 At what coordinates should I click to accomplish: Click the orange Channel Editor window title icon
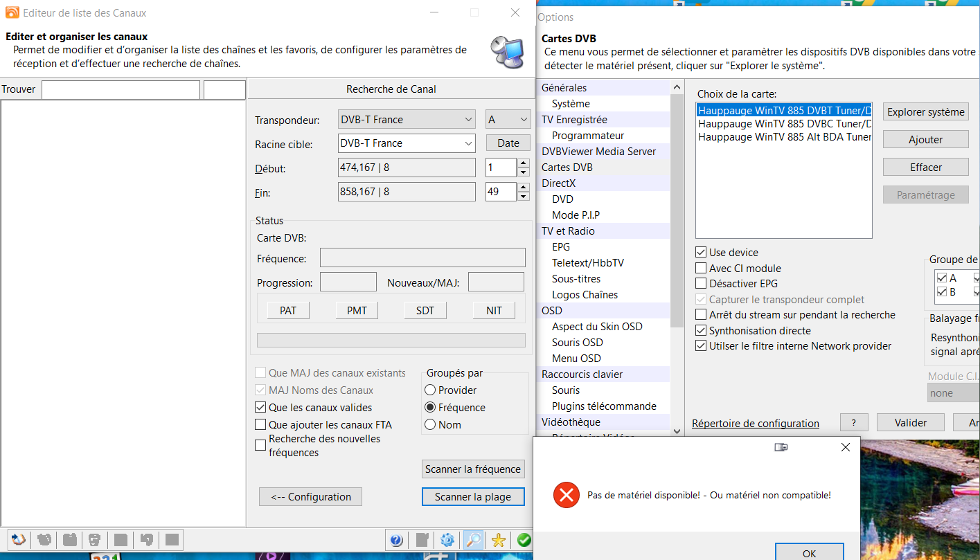click(12, 12)
